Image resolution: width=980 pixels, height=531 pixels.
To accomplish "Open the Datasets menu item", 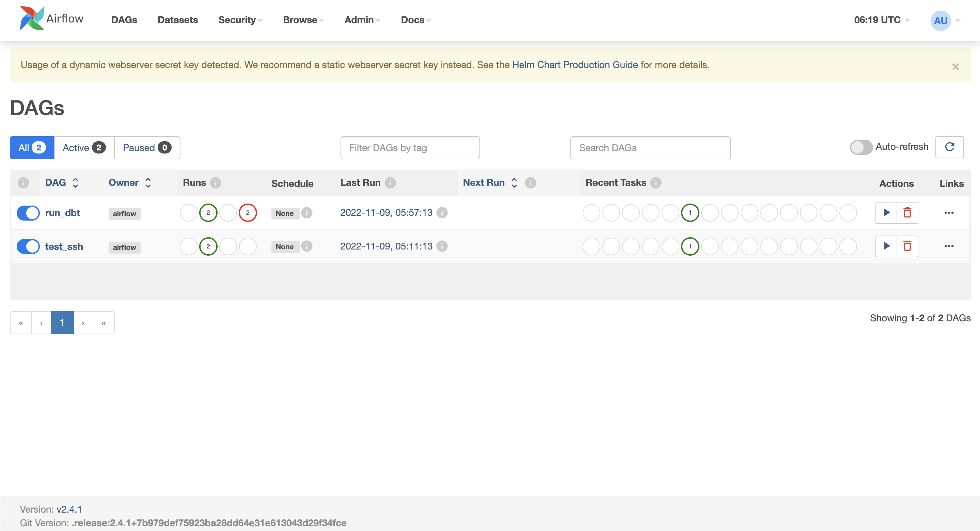I will click(x=178, y=20).
